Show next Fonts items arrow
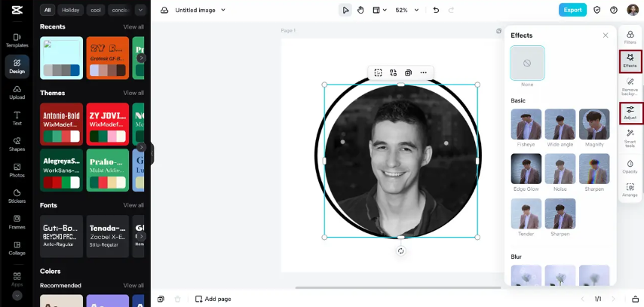Screen dimensions: 644x307 click(141, 236)
